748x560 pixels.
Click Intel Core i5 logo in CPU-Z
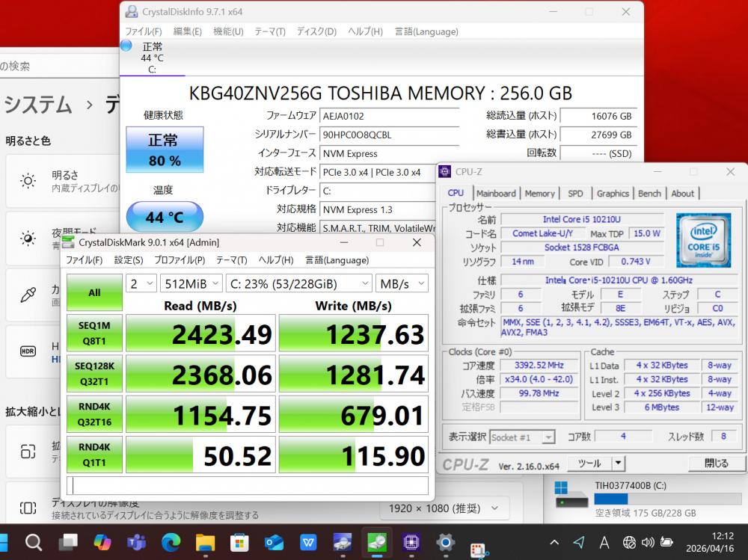point(704,240)
